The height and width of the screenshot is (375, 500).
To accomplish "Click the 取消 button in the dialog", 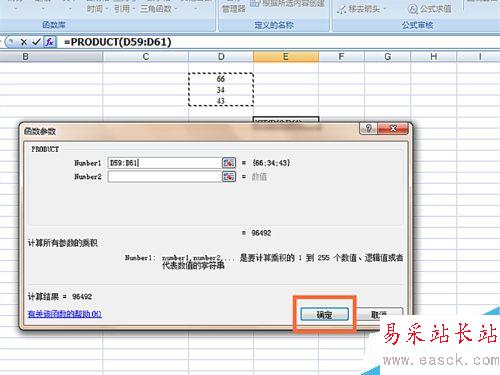I will pyautogui.click(x=380, y=314).
